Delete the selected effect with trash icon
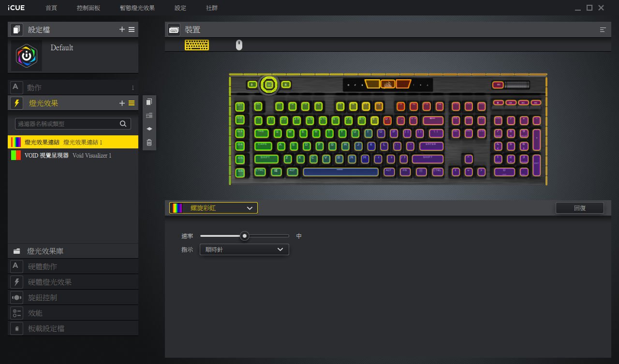619x364 pixels. tap(149, 142)
